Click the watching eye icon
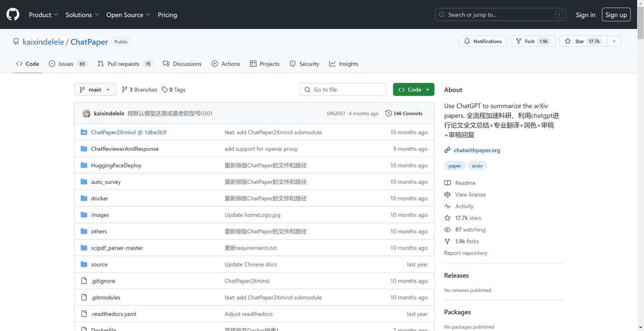Screen dimensions: 644x331 pos(447,229)
